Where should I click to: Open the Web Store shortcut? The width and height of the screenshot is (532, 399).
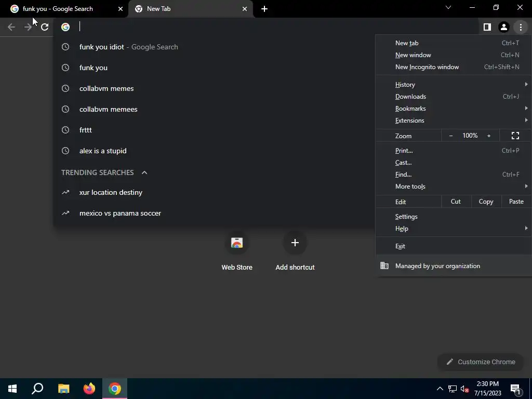tap(237, 251)
